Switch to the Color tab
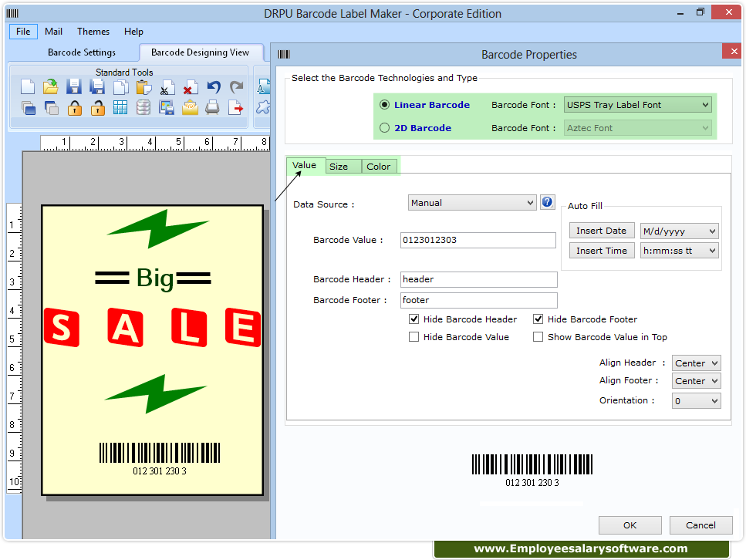The width and height of the screenshot is (746, 560). pyautogui.click(x=379, y=166)
